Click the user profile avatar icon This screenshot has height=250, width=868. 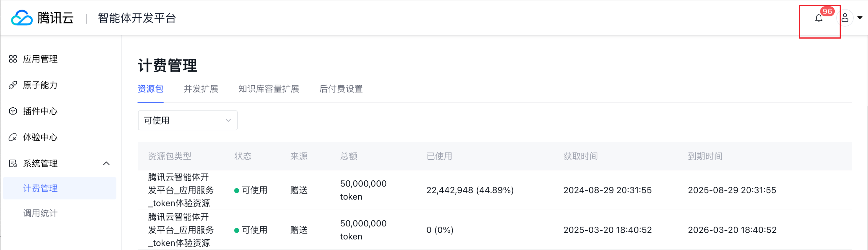pos(845,17)
